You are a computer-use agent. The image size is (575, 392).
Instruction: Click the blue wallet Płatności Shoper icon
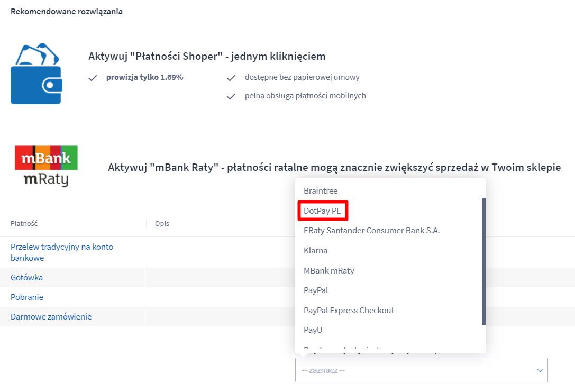click(36, 74)
